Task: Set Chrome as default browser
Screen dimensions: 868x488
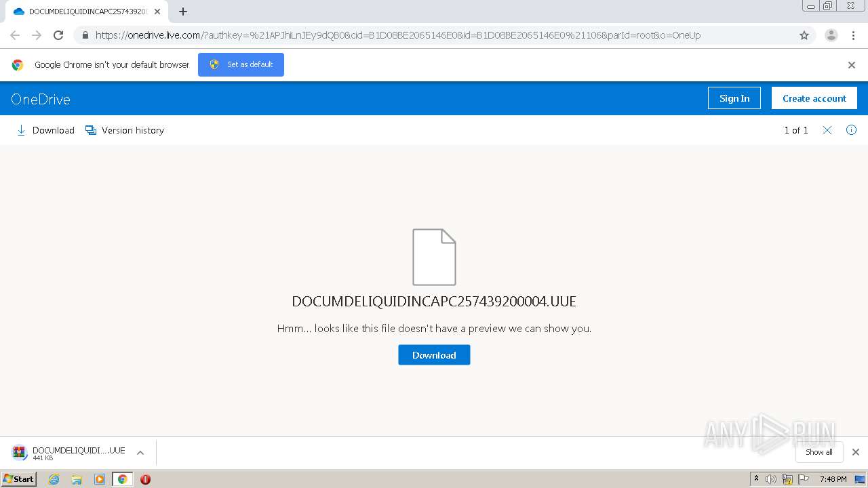Action: [x=241, y=64]
